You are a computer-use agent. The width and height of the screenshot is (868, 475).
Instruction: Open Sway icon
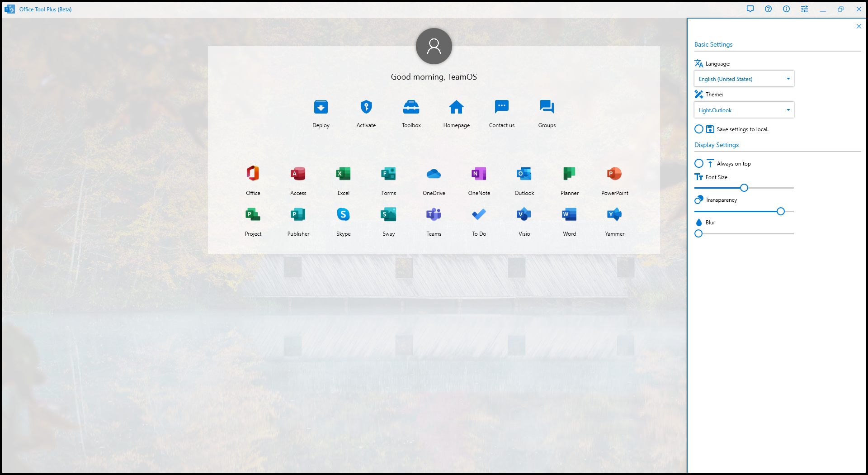click(x=389, y=214)
